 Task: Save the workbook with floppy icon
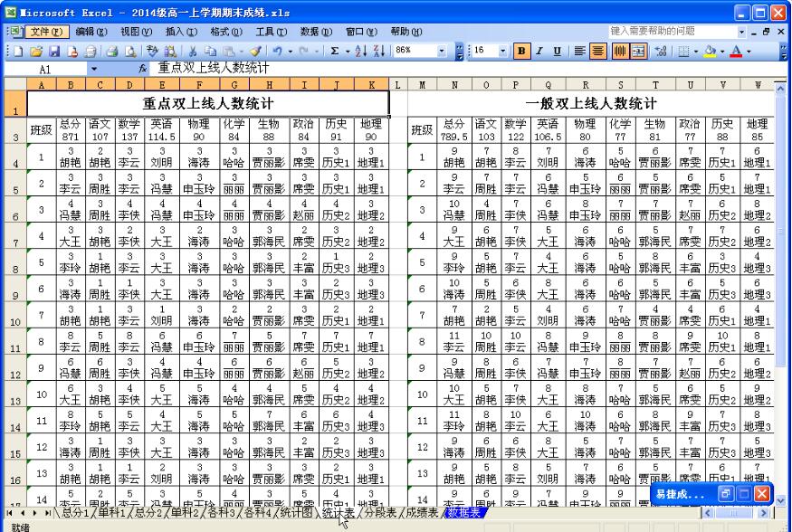pos(54,51)
